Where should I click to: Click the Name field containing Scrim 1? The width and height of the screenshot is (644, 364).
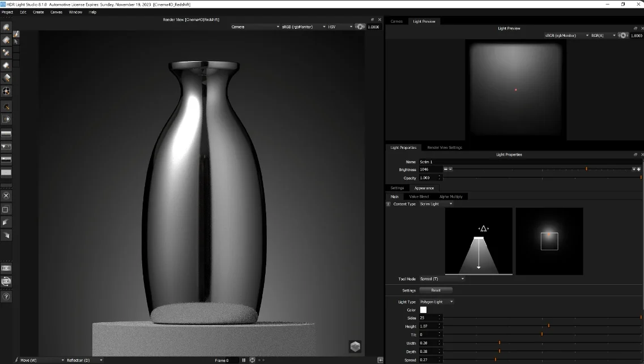pyautogui.click(x=530, y=162)
